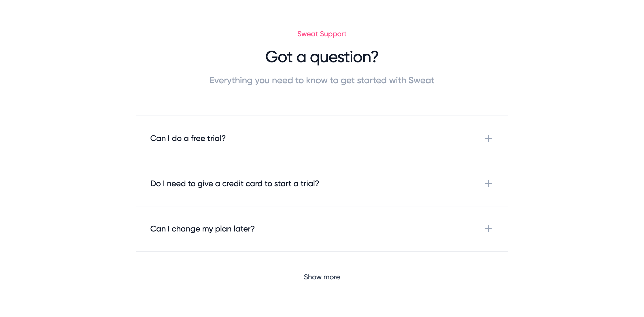This screenshot has height=317, width=644.
Task: Click empty area of free trial accordion row
Action: pos(350,138)
